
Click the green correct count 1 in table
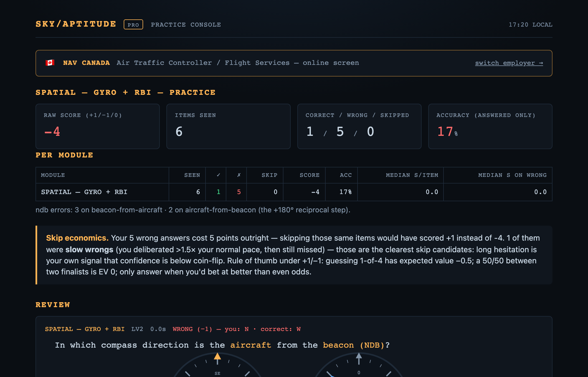pos(219,192)
